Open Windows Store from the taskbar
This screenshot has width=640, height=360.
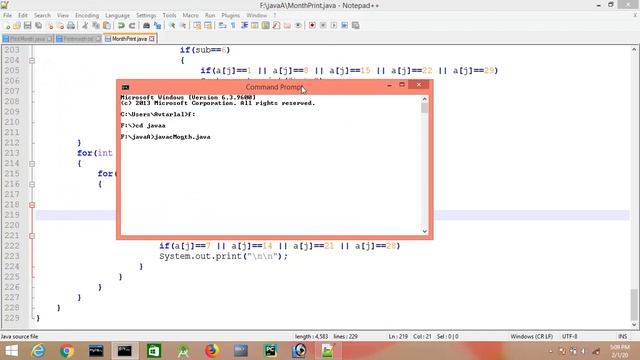coord(154,351)
